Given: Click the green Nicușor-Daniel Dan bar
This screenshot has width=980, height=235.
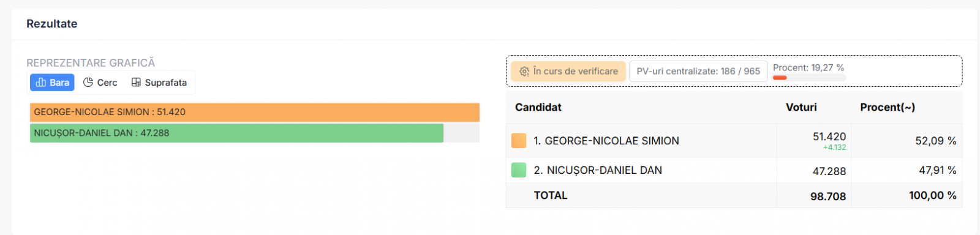Looking at the screenshot, I should click(236, 133).
